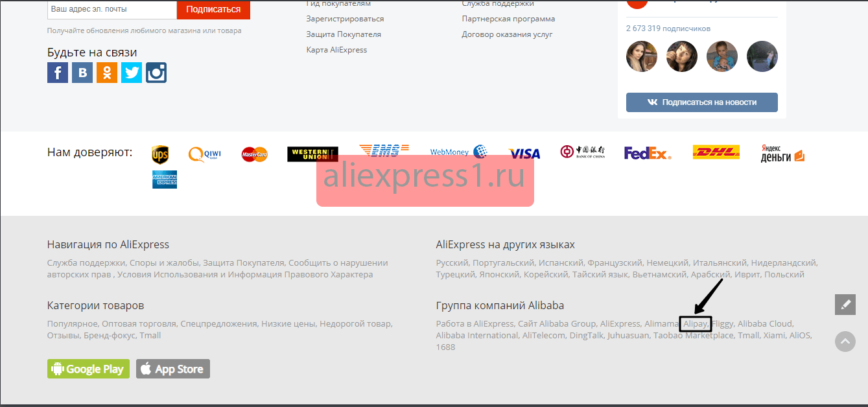
Task: Open the Защита Покупателя link under Зарегистрироваться
Action: pos(344,34)
